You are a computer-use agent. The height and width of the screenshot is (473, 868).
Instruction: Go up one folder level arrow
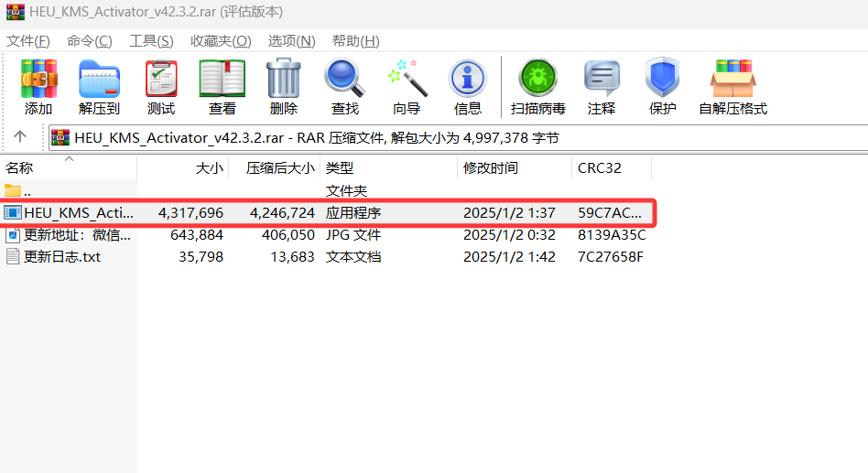[20, 137]
